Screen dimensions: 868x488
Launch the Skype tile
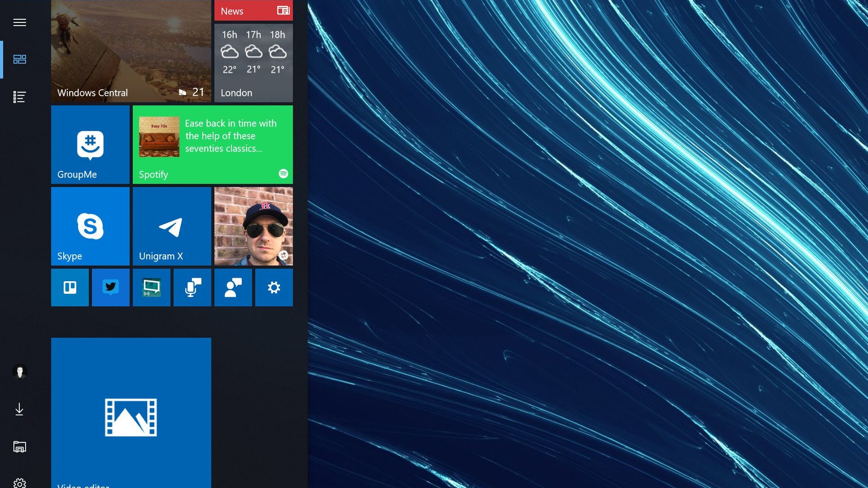(x=90, y=226)
